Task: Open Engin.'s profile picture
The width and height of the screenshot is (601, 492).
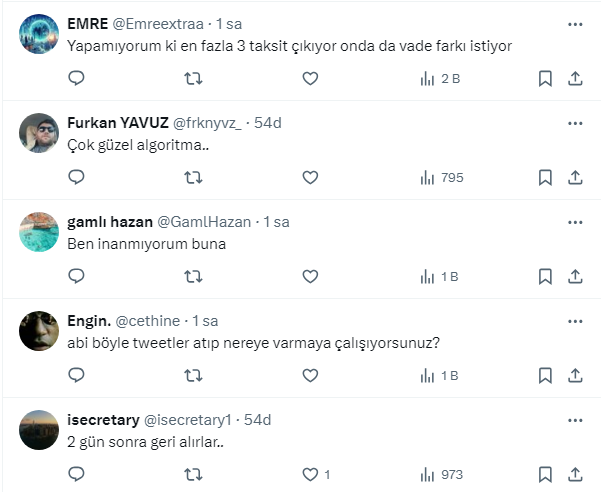Action: [x=39, y=330]
